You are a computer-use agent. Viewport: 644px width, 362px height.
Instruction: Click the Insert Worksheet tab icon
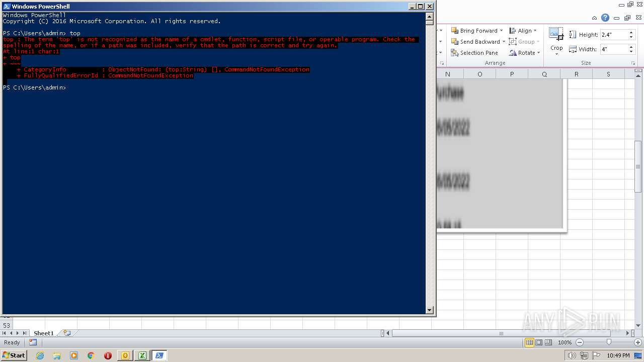click(x=66, y=333)
